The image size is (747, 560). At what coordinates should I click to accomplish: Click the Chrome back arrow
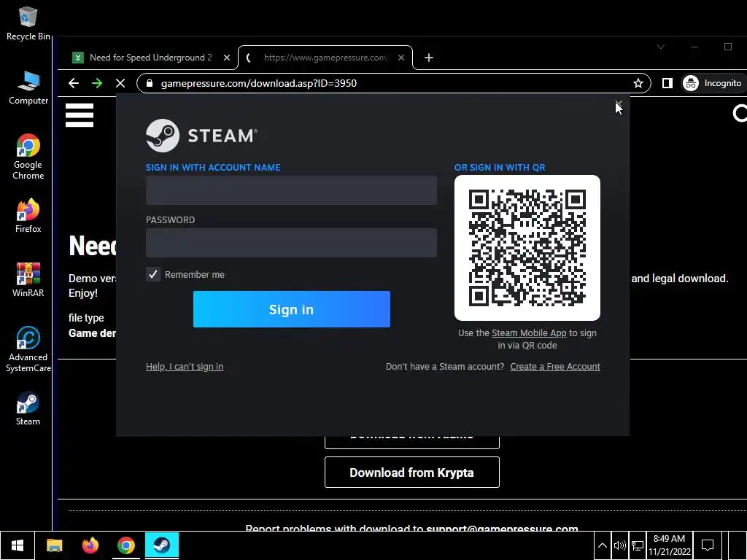pos(74,83)
